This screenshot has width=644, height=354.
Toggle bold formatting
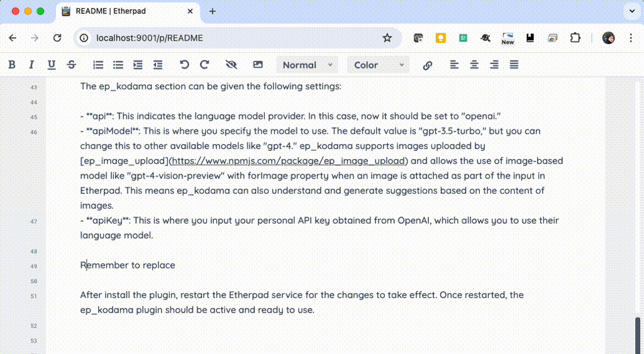point(12,65)
